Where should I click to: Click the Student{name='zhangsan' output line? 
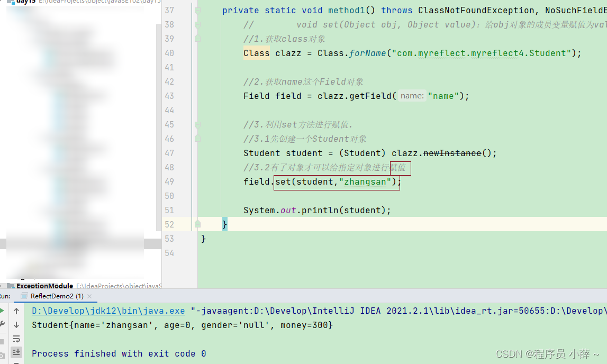182,325
